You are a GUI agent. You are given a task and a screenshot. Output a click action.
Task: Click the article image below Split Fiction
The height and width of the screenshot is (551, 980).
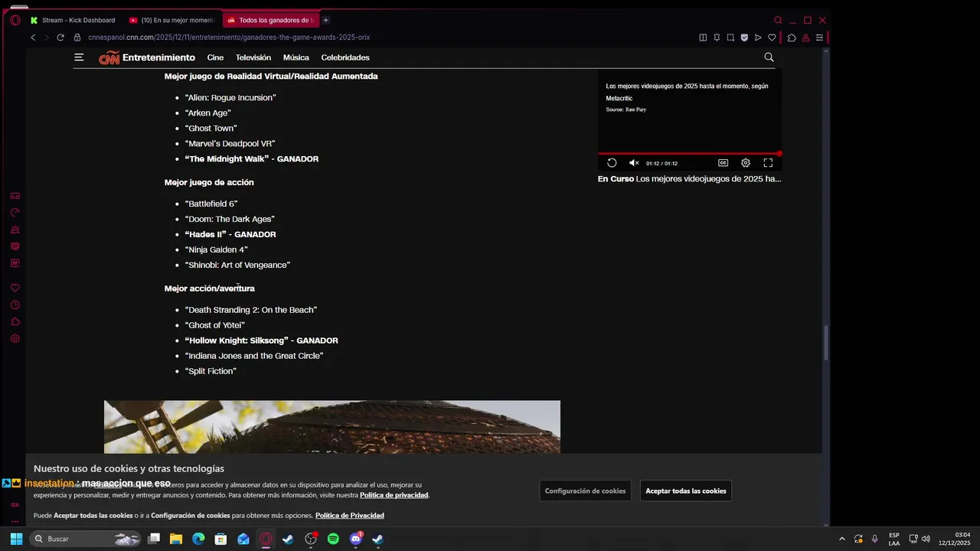click(x=332, y=427)
